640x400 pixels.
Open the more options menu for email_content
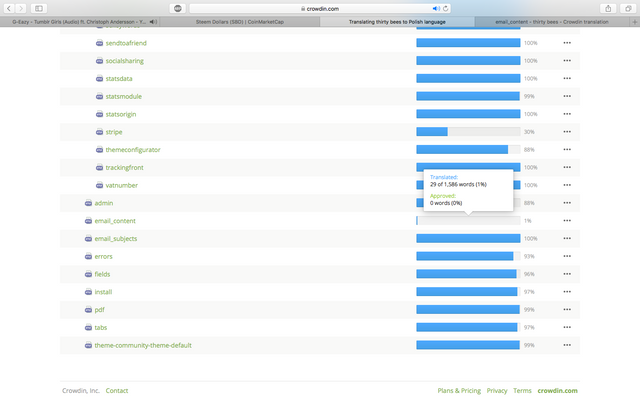(567, 221)
